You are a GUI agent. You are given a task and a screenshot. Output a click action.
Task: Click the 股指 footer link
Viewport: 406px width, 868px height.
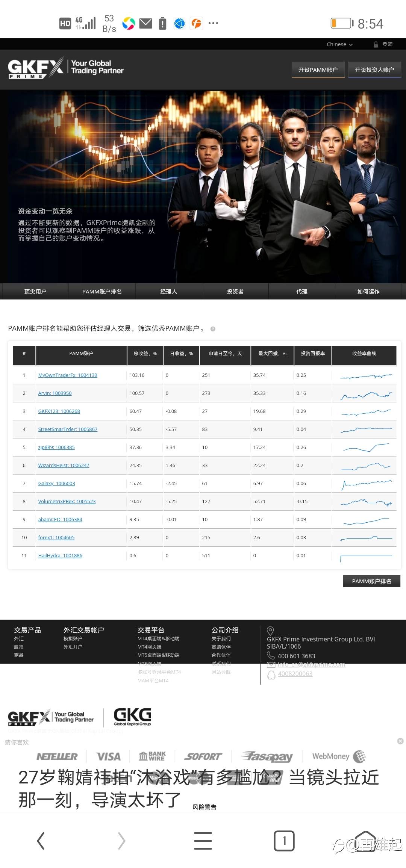point(19,647)
